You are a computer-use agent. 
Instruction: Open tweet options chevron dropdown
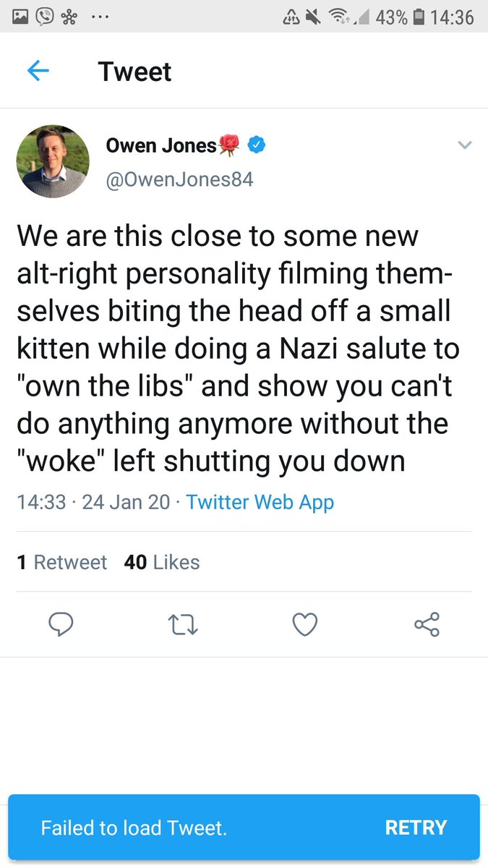click(x=465, y=146)
